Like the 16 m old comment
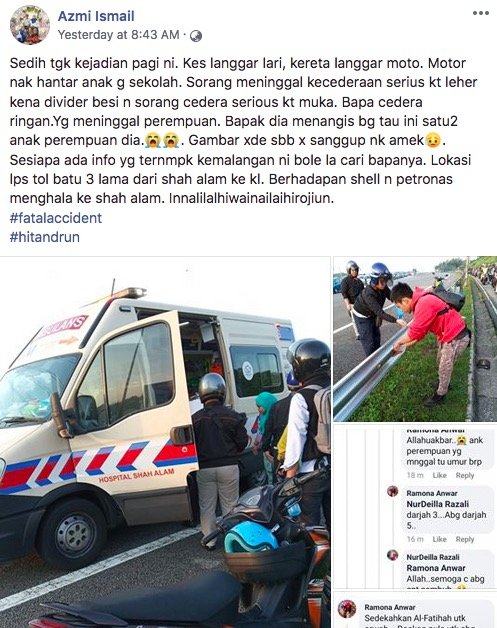Image resolution: width=497 pixels, height=628 pixels. (439, 539)
